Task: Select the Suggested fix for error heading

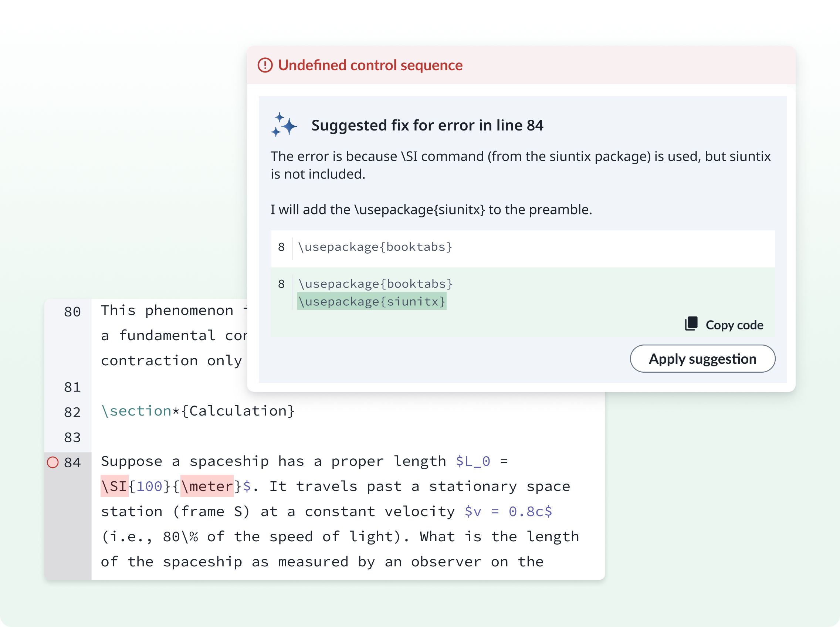Action: (x=428, y=125)
